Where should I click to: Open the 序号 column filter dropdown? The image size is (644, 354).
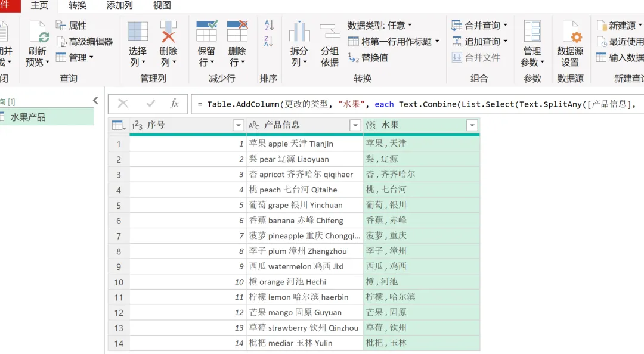238,125
